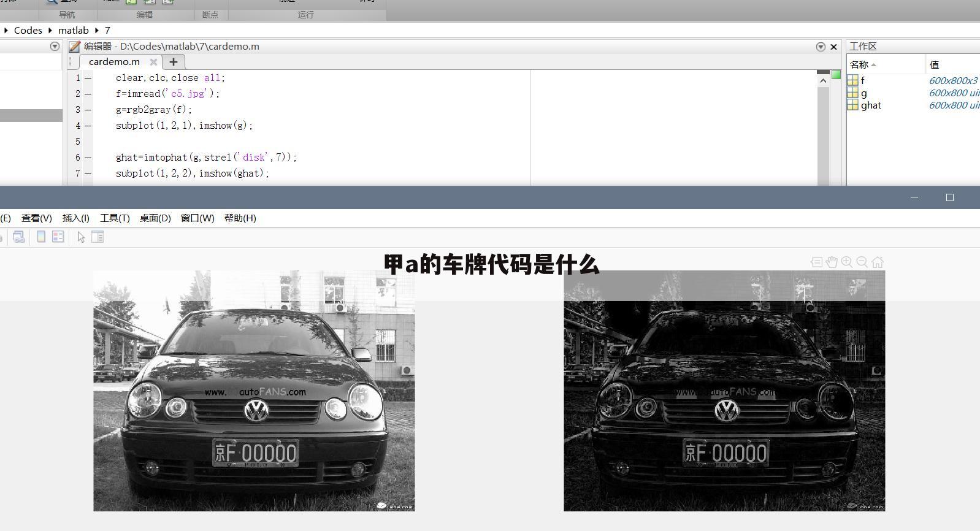The height and width of the screenshot is (531, 980).
Task: Close the editor panel with the X button
Action: 833,47
